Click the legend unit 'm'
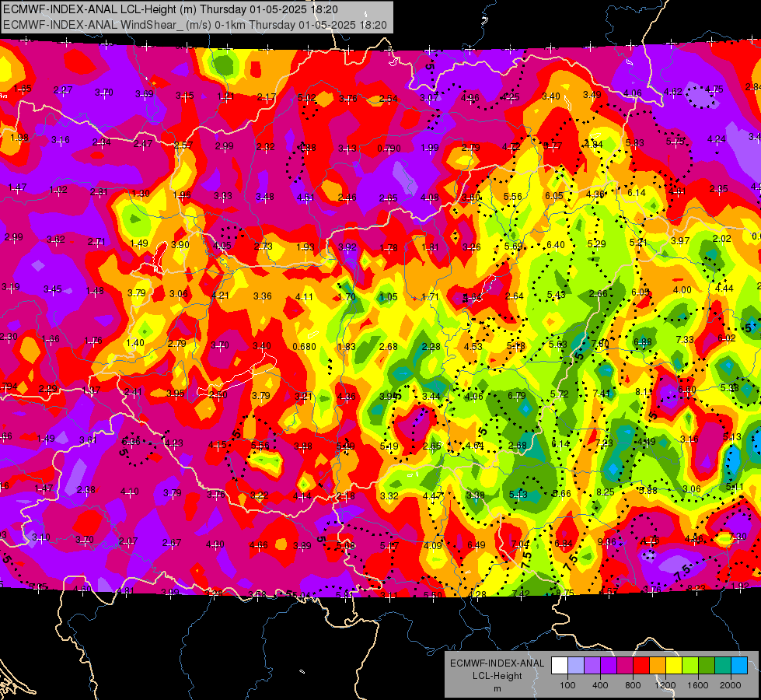 497,688
